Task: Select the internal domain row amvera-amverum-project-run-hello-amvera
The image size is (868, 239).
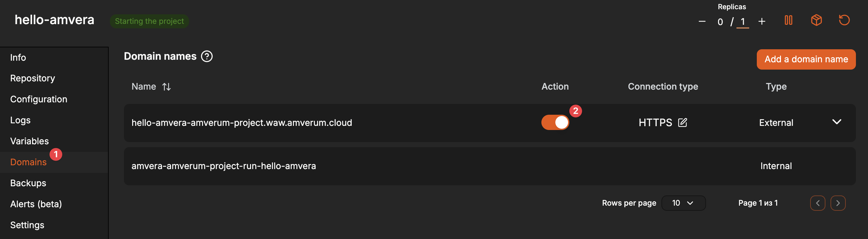Action: pos(490,166)
